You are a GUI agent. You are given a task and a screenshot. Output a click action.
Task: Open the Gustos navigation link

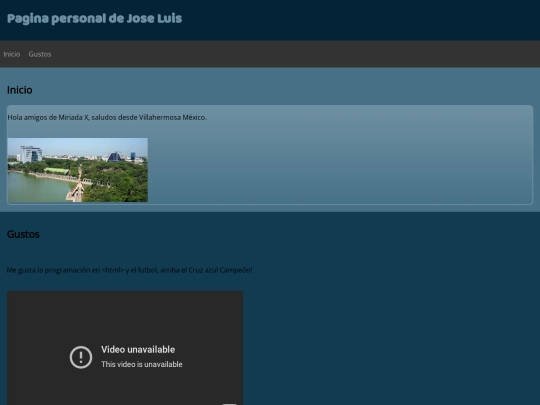[40, 54]
